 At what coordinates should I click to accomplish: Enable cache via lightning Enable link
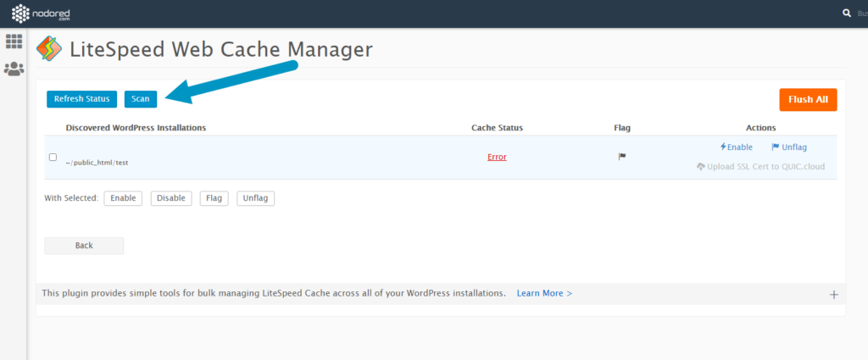(737, 147)
